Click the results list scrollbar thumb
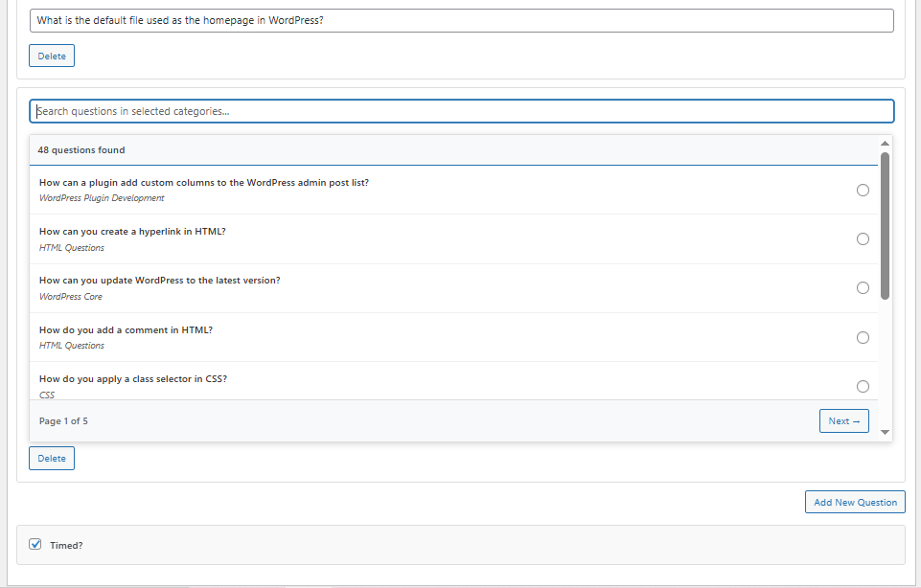The image size is (921, 588). point(885,225)
